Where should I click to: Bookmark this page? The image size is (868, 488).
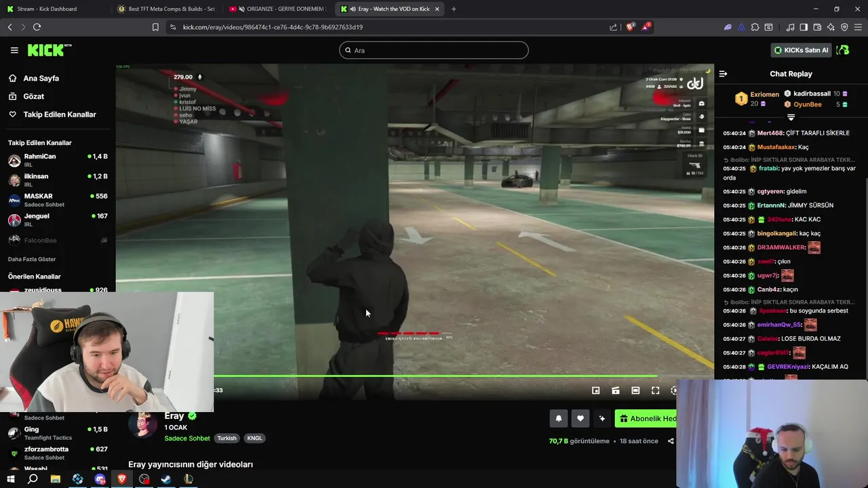pos(155,27)
